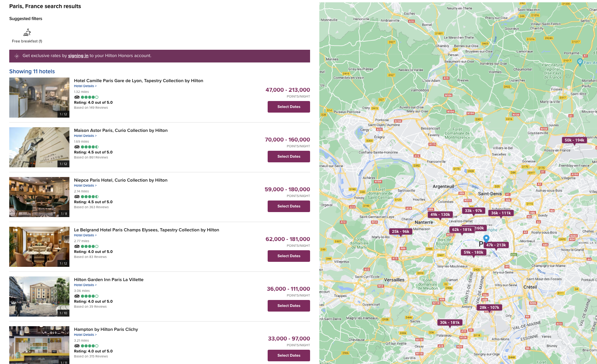The height and width of the screenshot is (364, 597).
Task: Expand Hotel Details for Niepce Paris Hotel
Action: point(85,185)
